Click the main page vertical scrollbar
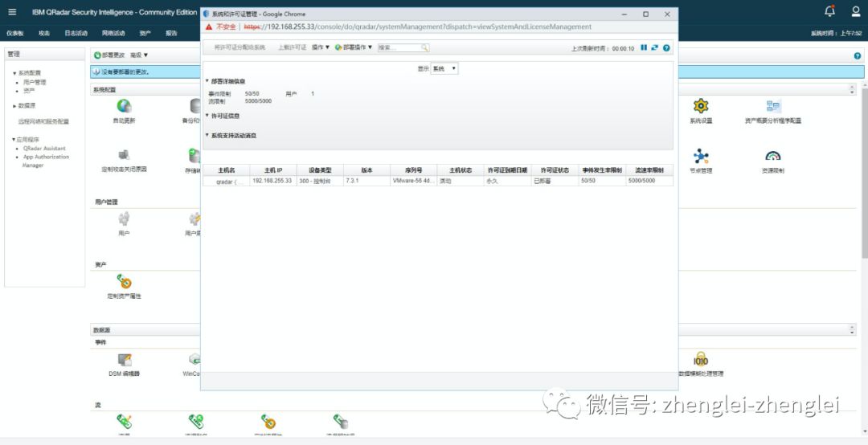Screen dimensions: 868x445 click(864, 172)
